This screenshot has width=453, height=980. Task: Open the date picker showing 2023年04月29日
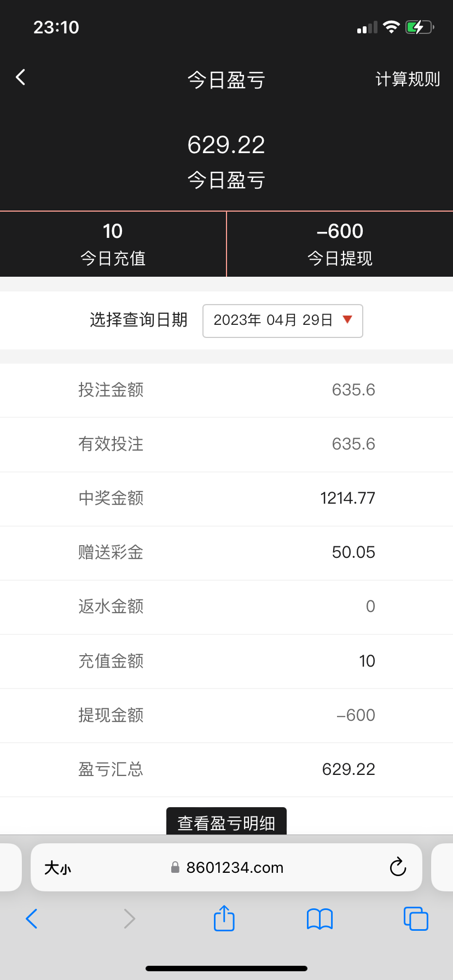(274, 320)
